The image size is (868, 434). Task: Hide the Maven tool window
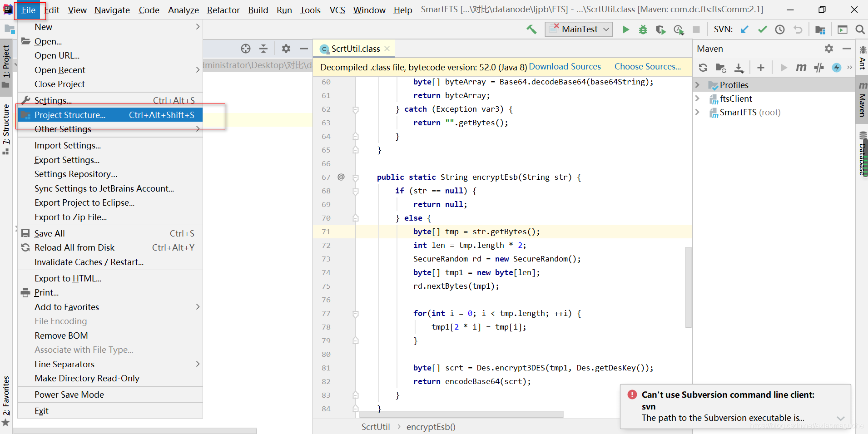(x=847, y=49)
